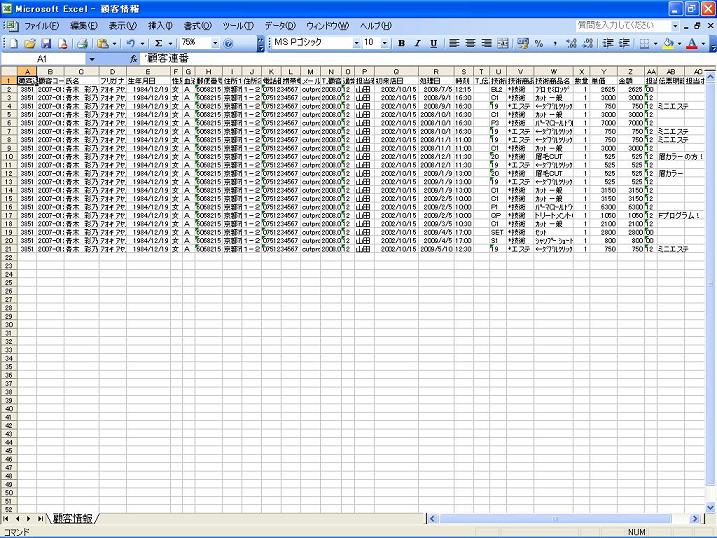Image resolution: width=717 pixels, height=538 pixels.
Task: Open the 表示 menu
Action: point(123,26)
